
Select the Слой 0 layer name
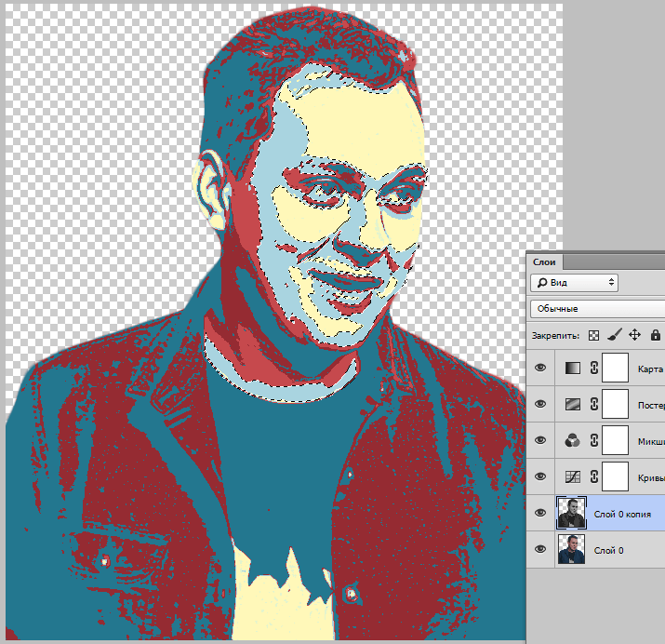tap(608, 550)
